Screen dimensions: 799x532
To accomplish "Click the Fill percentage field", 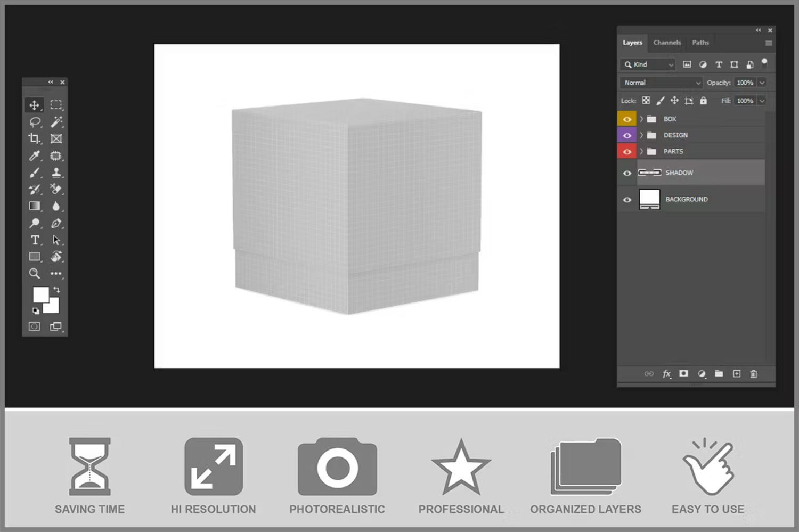I will (x=745, y=101).
